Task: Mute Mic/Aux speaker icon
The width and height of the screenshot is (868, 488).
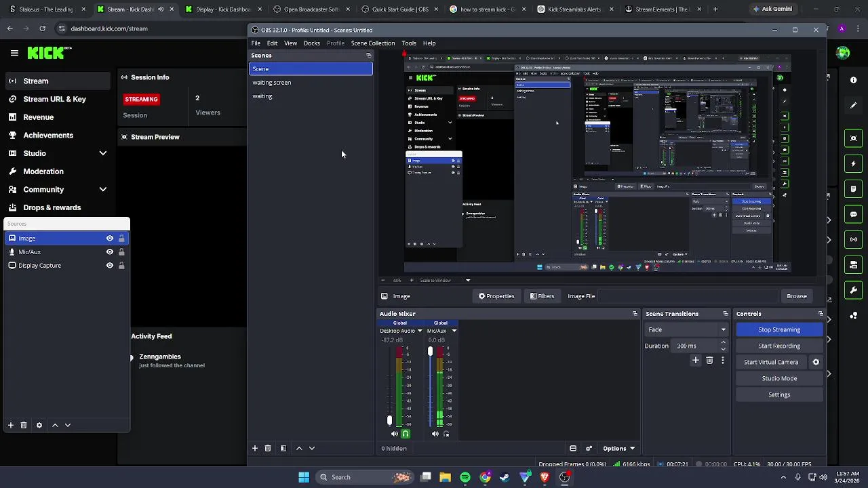Action: [435, 434]
